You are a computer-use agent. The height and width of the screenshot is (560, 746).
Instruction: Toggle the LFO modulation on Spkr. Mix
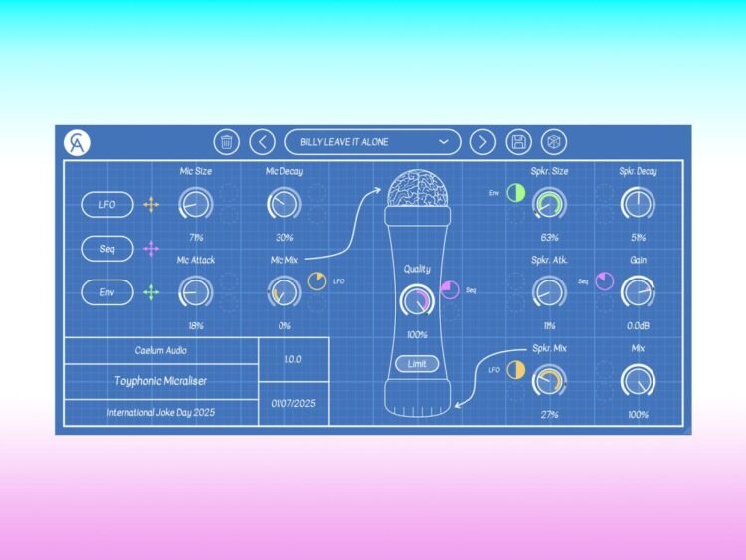(x=515, y=370)
